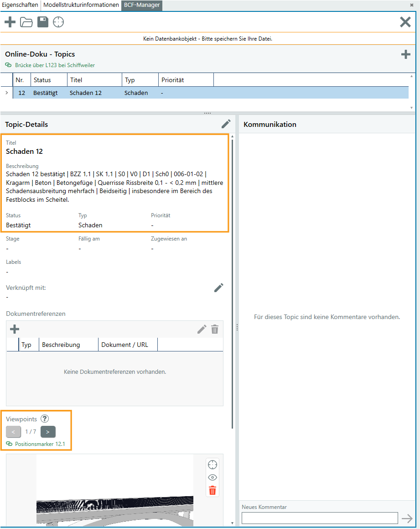Click into the Neues Kommentar input field

click(320, 518)
